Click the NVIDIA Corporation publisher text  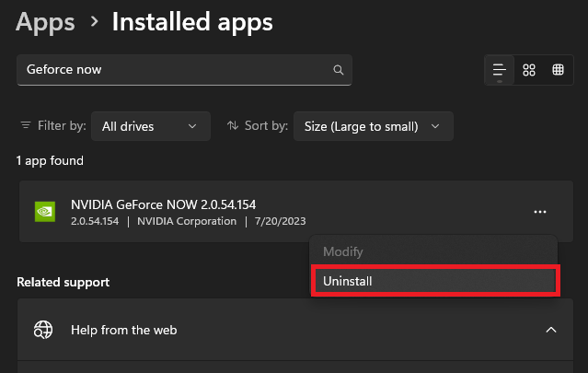click(187, 221)
